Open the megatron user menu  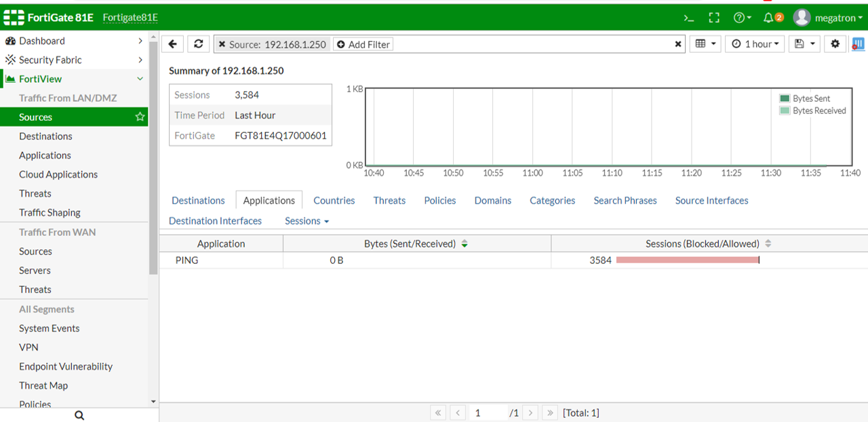point(828,18)
